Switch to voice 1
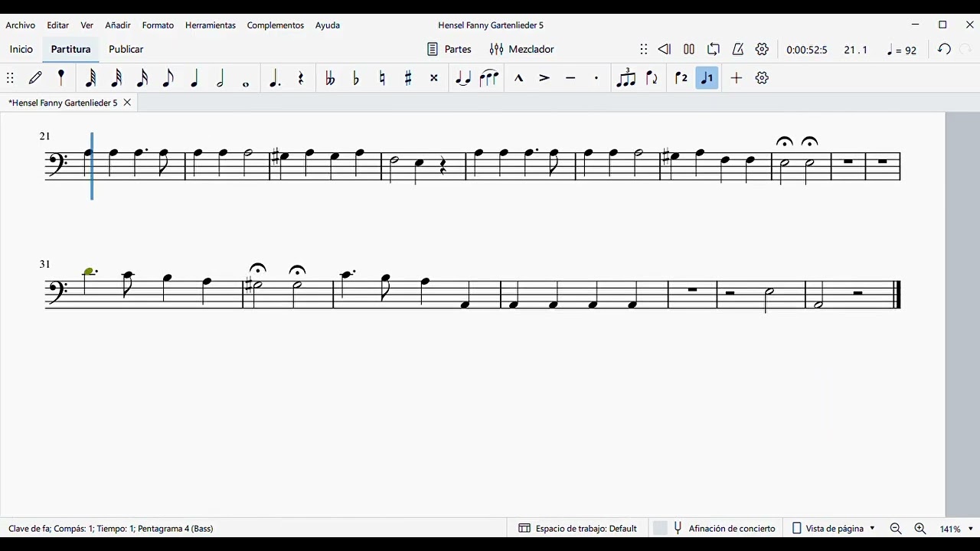 point(707,78)
